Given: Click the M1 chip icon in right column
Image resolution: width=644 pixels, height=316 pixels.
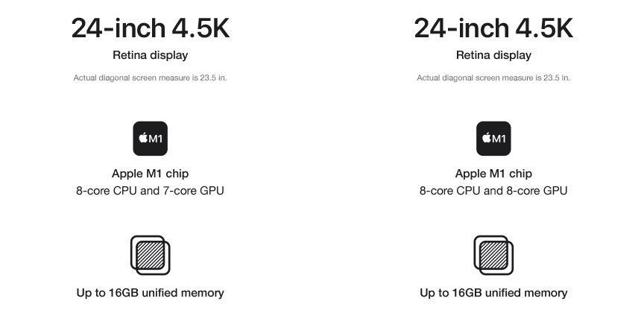Looking at the screenshot, I should pos(493,139).
